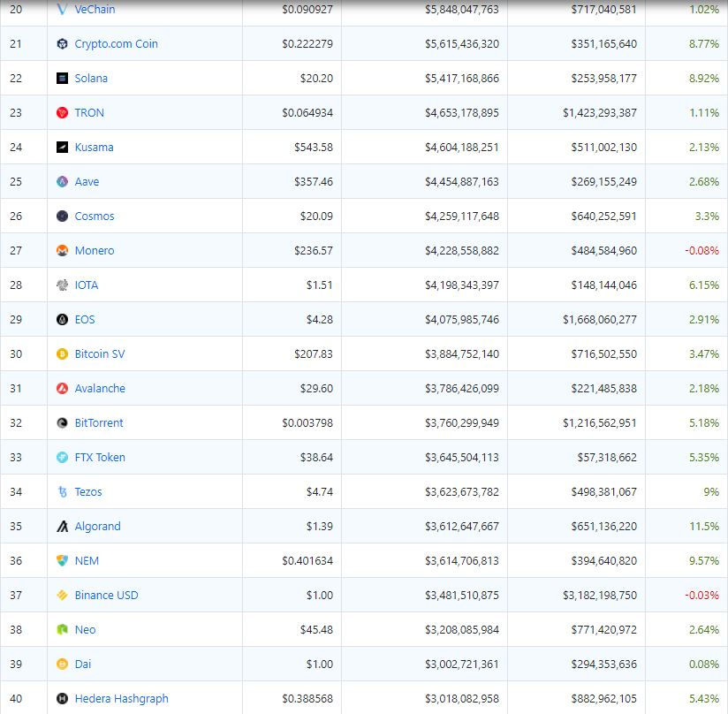Click the NEM logo icon
This screenshot has width=728, height=714.
coord(62,560)
